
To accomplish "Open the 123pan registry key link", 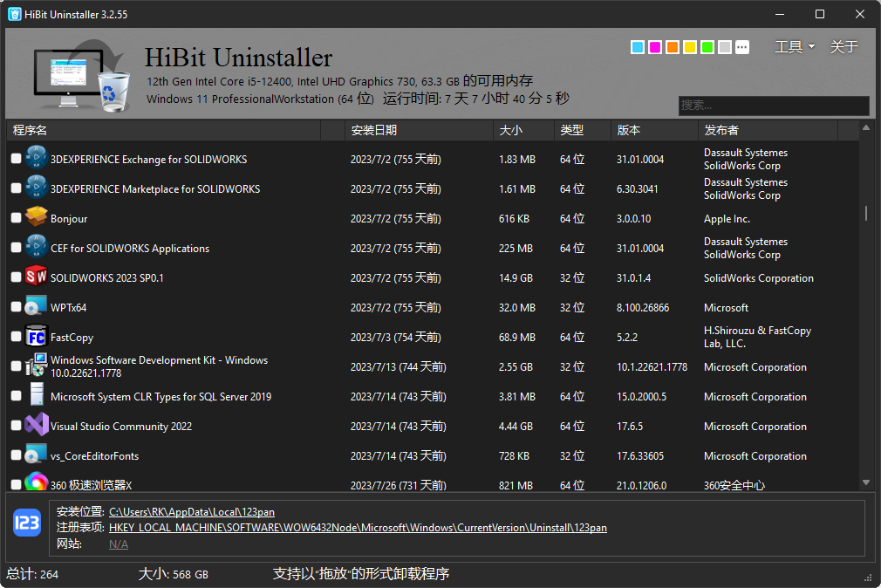I will point(358,528).
